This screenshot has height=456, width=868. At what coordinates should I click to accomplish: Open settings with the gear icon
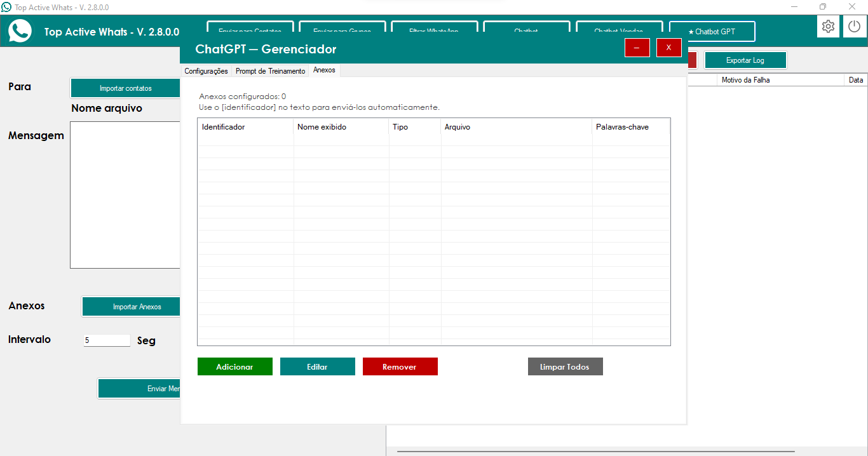(x=828, y=27)
